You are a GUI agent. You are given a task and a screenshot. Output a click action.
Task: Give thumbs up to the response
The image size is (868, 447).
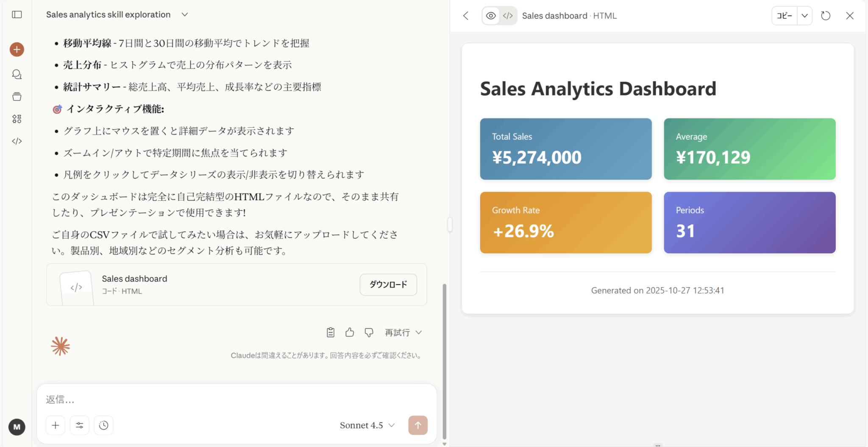click(x=350, y=332)
